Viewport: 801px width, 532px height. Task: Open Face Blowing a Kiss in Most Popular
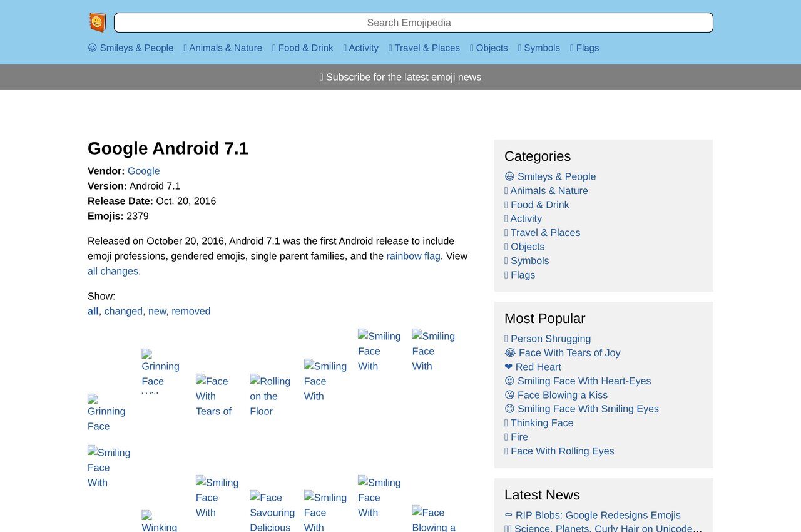pyautogui.click(x=556, y=395)
